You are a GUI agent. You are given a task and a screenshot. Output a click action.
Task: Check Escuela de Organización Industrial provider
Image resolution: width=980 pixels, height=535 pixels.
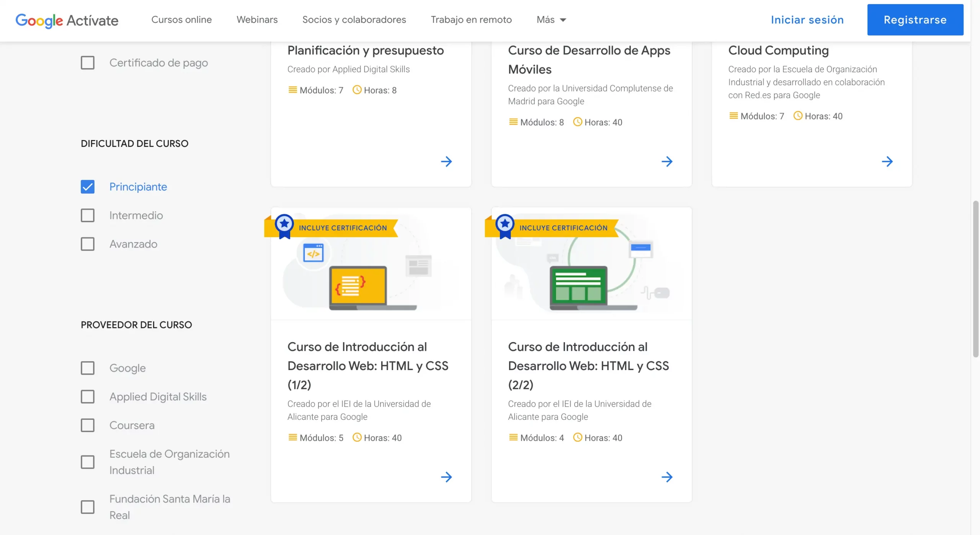point(88,462)
